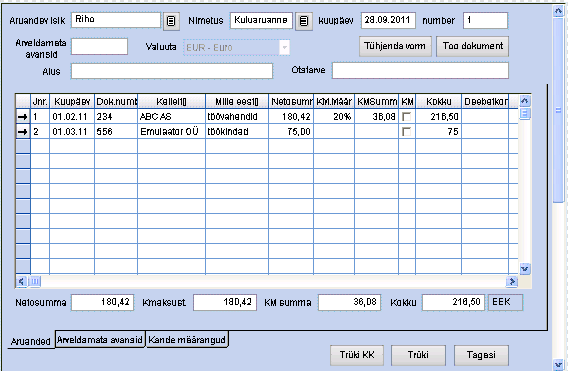Click cell töövahendid

tap(237, 117)
